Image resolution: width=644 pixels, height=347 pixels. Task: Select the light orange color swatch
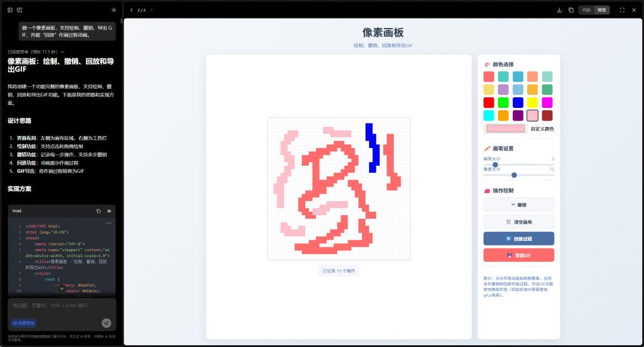coord(532,76)
